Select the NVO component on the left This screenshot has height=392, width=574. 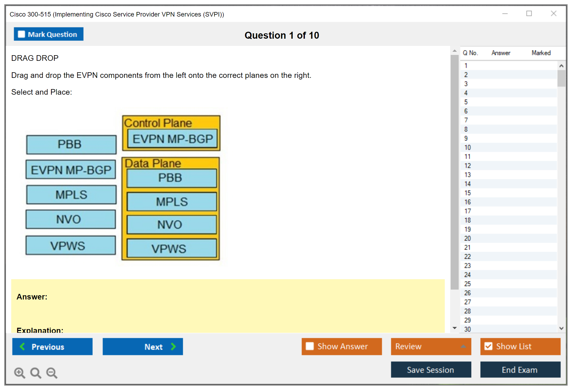point(71,219)
